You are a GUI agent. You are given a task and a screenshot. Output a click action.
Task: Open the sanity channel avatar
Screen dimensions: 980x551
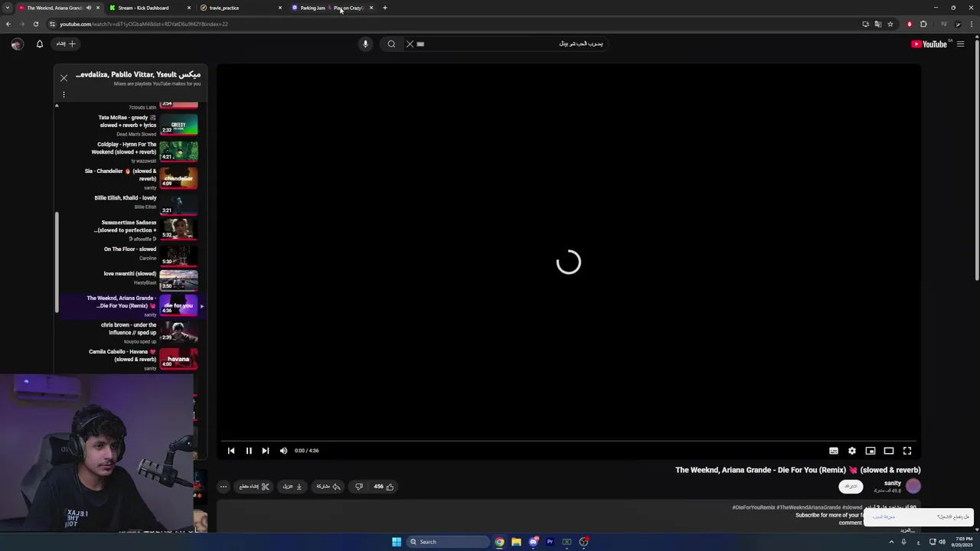913,486
